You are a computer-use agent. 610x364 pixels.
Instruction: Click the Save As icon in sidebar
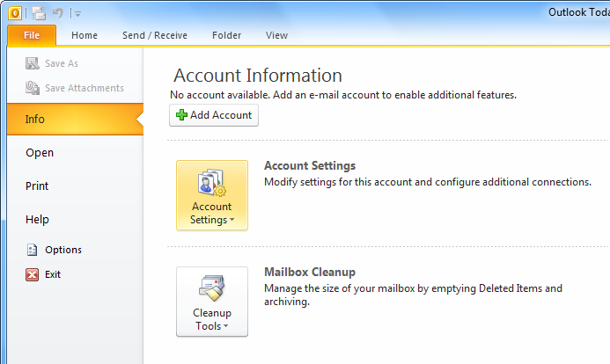(33, 63)
